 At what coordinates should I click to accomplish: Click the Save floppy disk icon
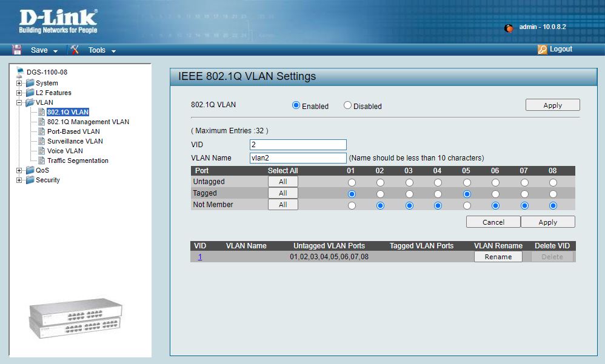tap(17, 50)
